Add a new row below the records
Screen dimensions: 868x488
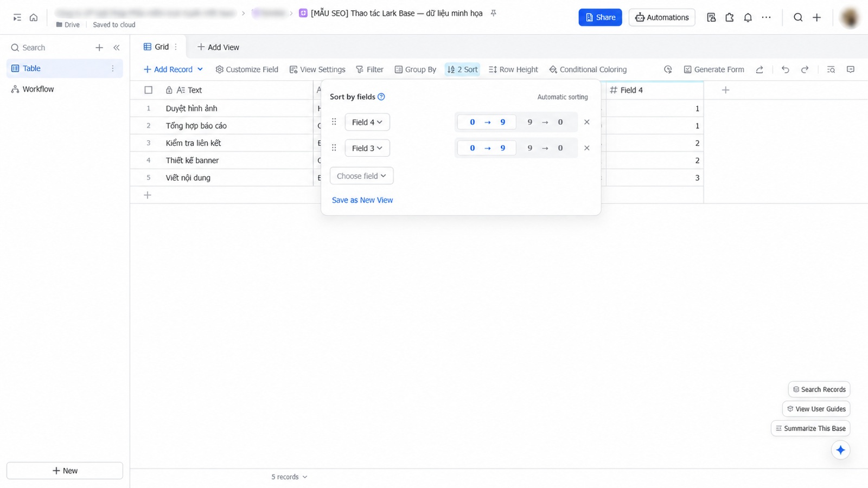pos(148,195)
